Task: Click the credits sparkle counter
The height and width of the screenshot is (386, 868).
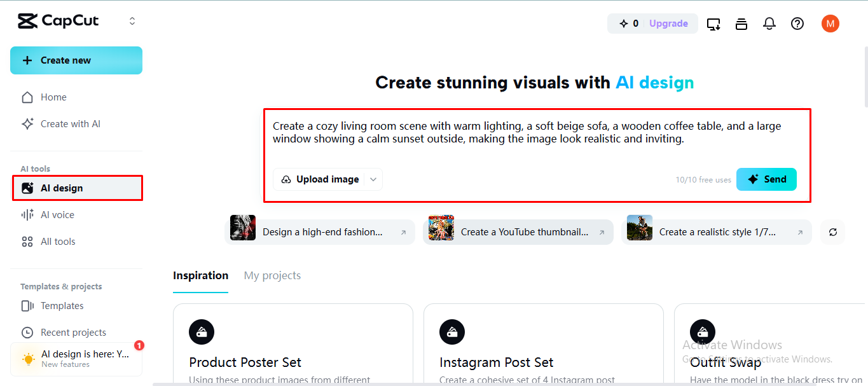Action: (x=628, y=24)
